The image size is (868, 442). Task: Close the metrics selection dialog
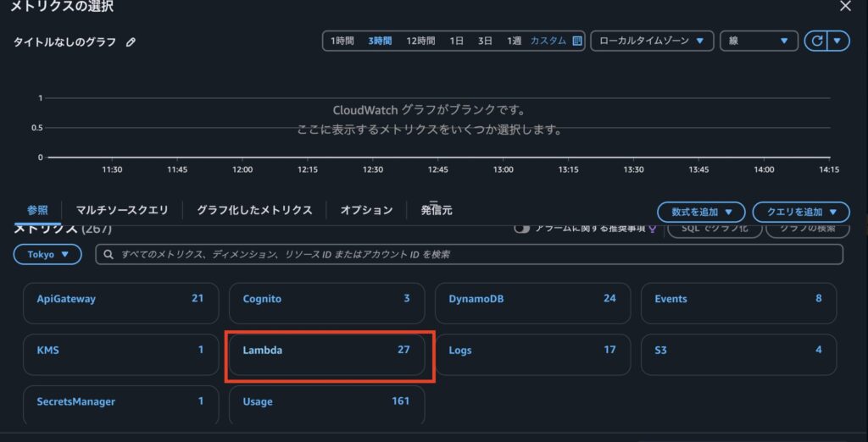click(845, 6)
